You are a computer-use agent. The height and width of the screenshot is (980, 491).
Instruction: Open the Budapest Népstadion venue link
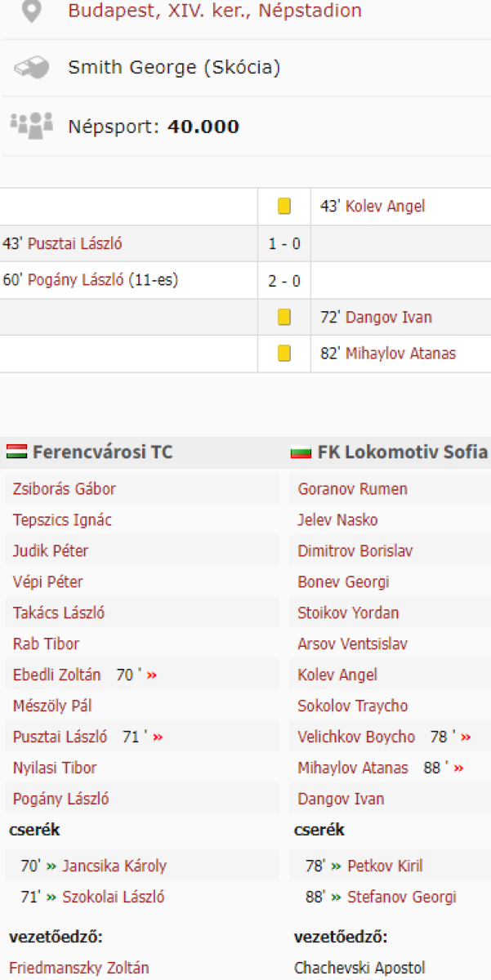tap(214, 11)
